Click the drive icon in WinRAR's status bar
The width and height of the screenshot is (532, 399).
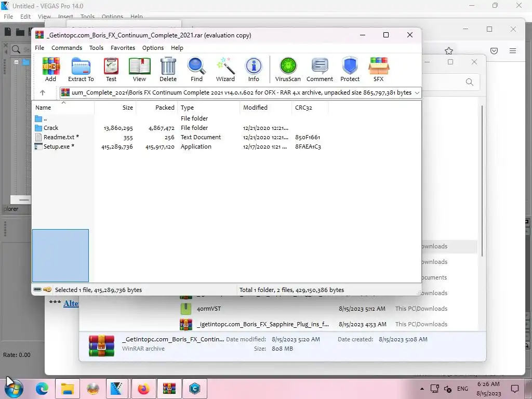(x=37, y=289)
